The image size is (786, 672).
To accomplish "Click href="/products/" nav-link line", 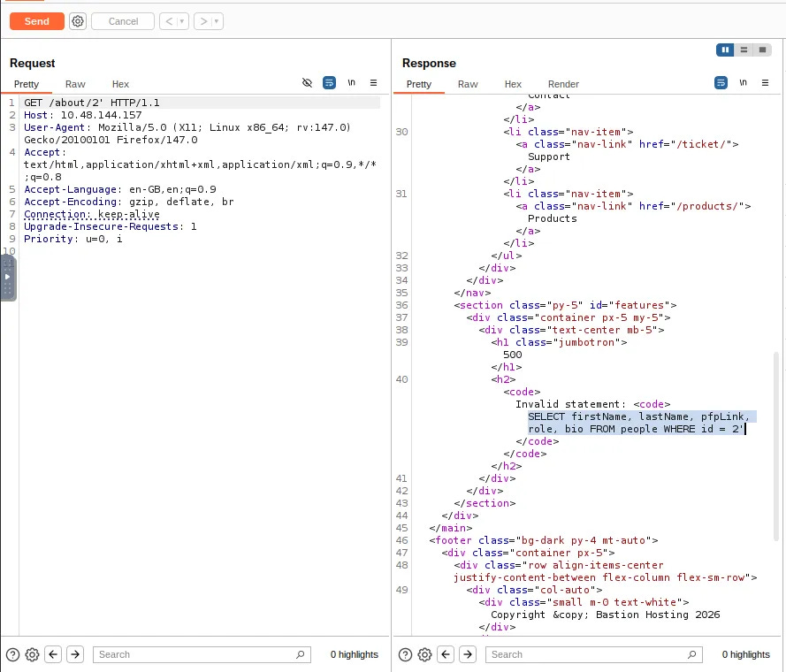I will [633, 206].
